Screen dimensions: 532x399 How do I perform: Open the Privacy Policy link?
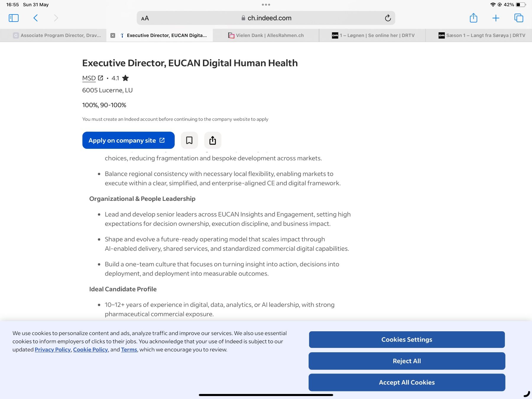tap(53, 350)
